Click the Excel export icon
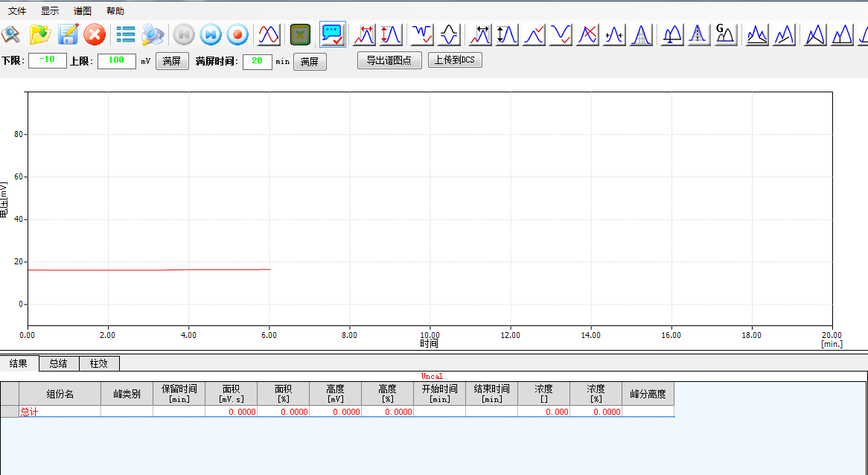Image resolution: width=868 pixels, height=475 pixels. [301, 35]
